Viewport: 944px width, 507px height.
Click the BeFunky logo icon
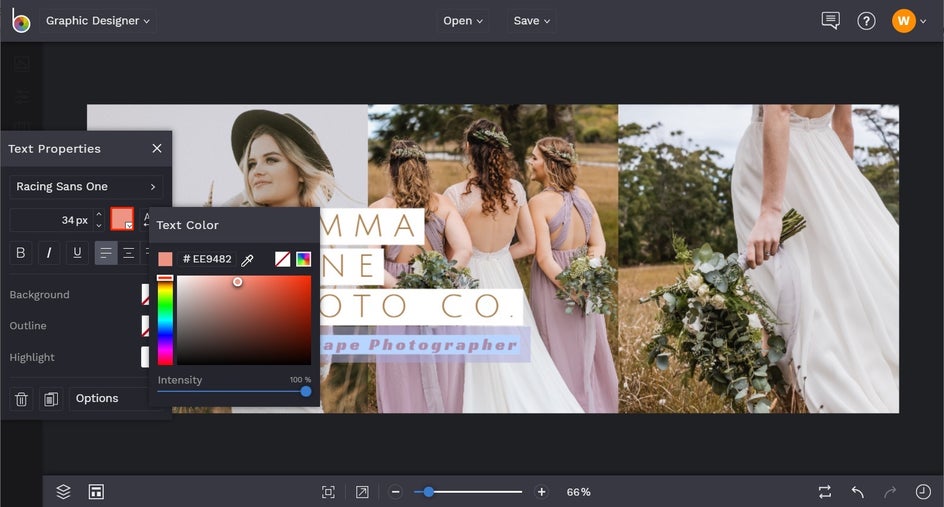20,21
